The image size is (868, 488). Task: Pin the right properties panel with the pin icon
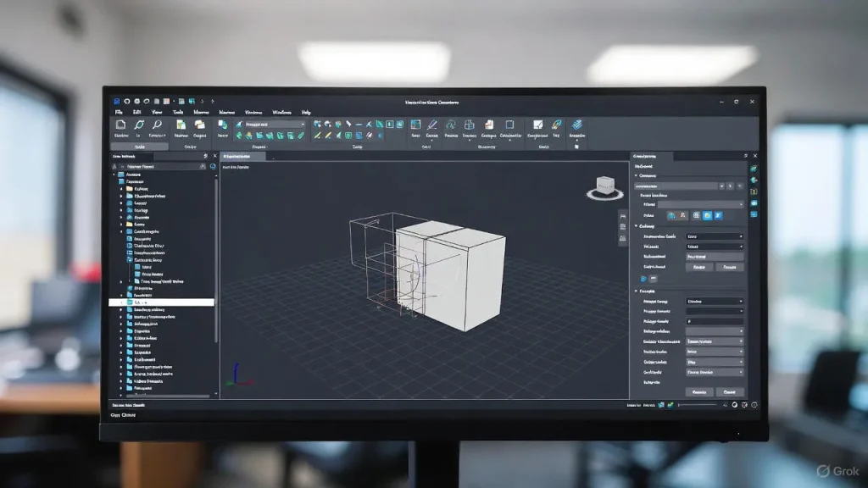(746, 157)
